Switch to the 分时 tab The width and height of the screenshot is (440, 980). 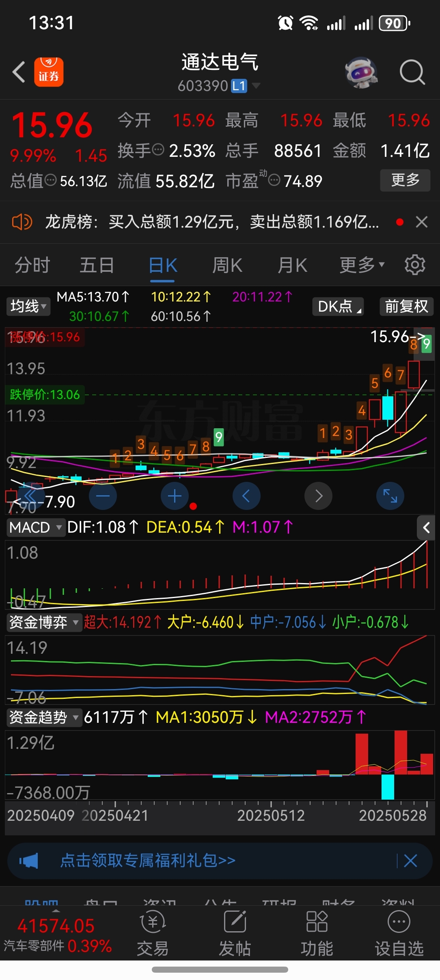pos(32,265)
